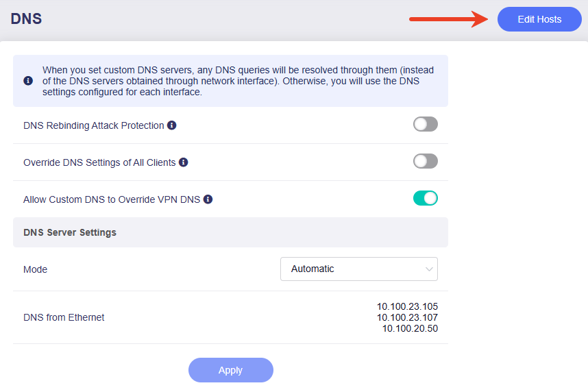This screenshot has width=588, height=392.
Task: Turn on Override DNS Settings of All Clients
Action: pos(426,161)
